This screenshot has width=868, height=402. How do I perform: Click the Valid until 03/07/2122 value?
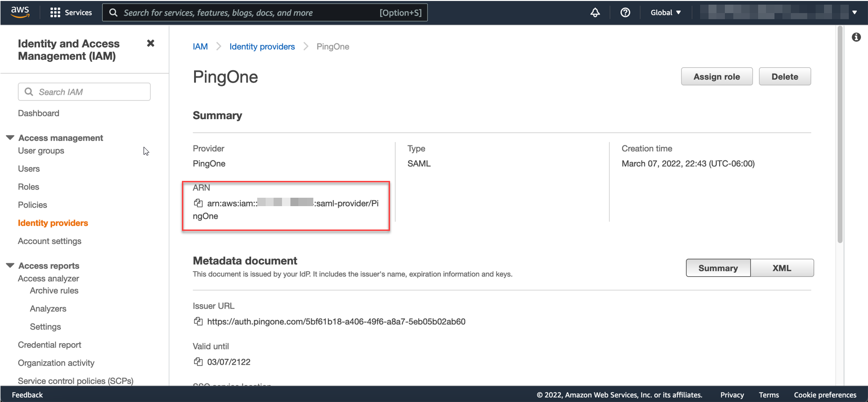229,361
